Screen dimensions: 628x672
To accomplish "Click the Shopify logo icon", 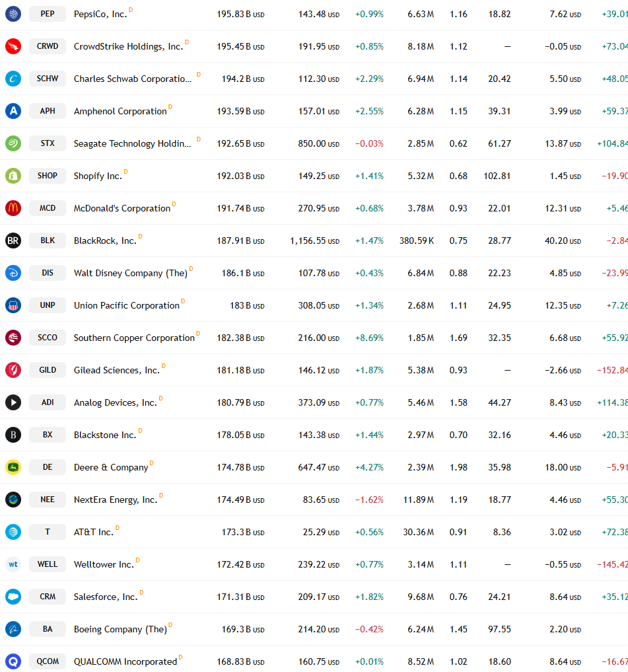I will 13,176.
